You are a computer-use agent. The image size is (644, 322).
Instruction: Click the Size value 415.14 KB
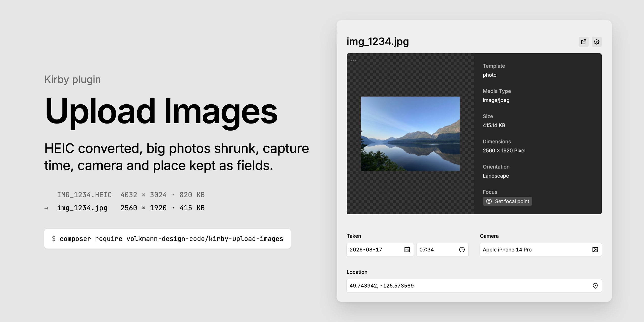point(494,125)
